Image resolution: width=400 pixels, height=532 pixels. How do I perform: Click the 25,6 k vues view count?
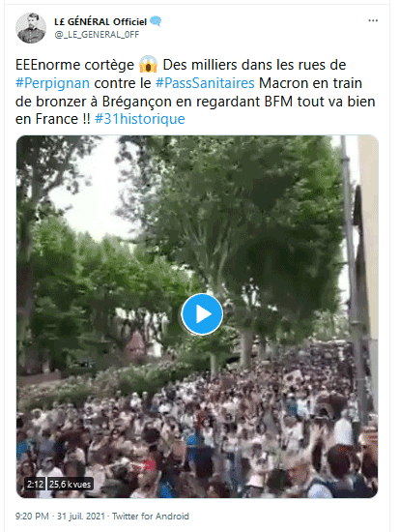pyautogui.click(x=70, y=484)
